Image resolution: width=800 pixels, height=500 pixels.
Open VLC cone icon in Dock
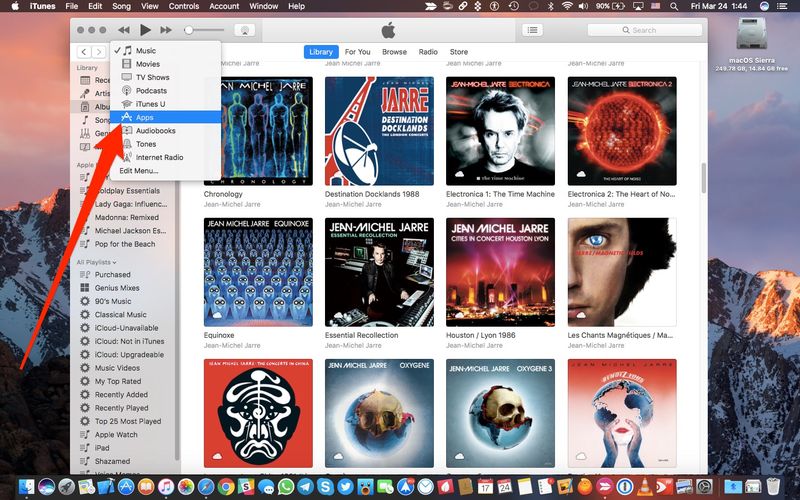point(644,487)
